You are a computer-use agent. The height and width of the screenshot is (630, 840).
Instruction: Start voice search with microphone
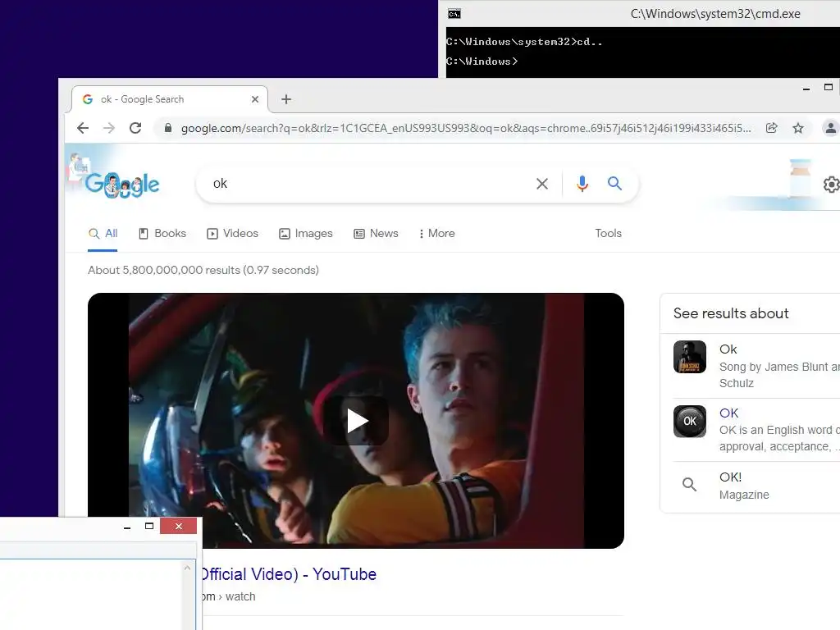(582, 184)
